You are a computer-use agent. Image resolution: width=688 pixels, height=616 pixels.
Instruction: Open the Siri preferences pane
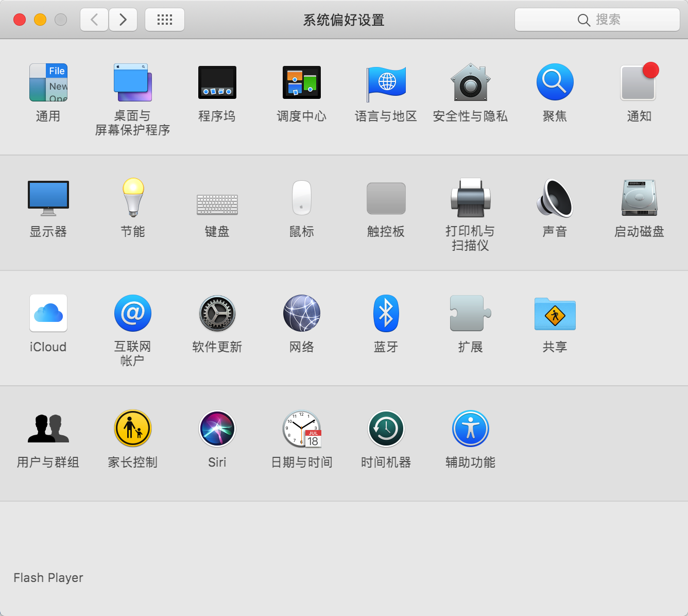pos(217,429)
